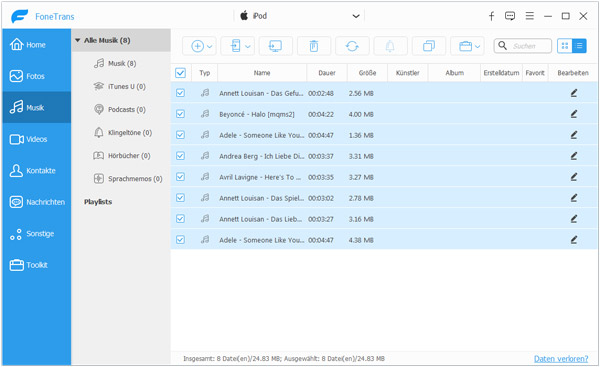Expand the toolbox dropdown arrow

(x=478, y=47)
